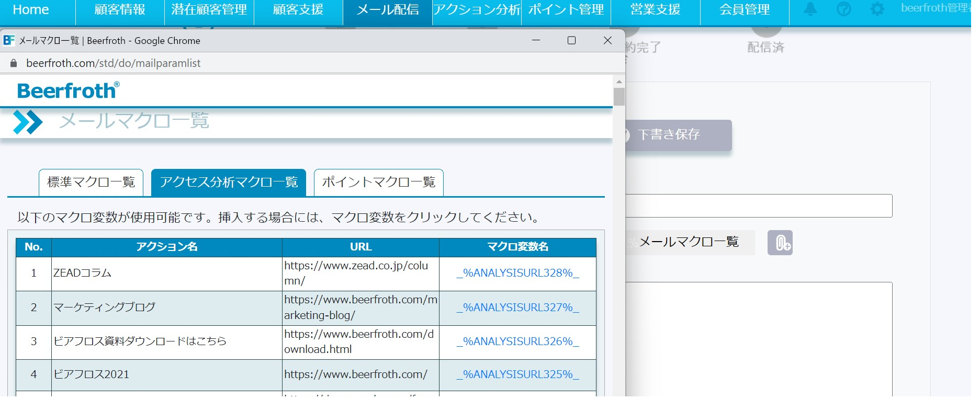Insert macro _%ANALYSISURL326%_ link
The image size is (980, 399).
517,341
